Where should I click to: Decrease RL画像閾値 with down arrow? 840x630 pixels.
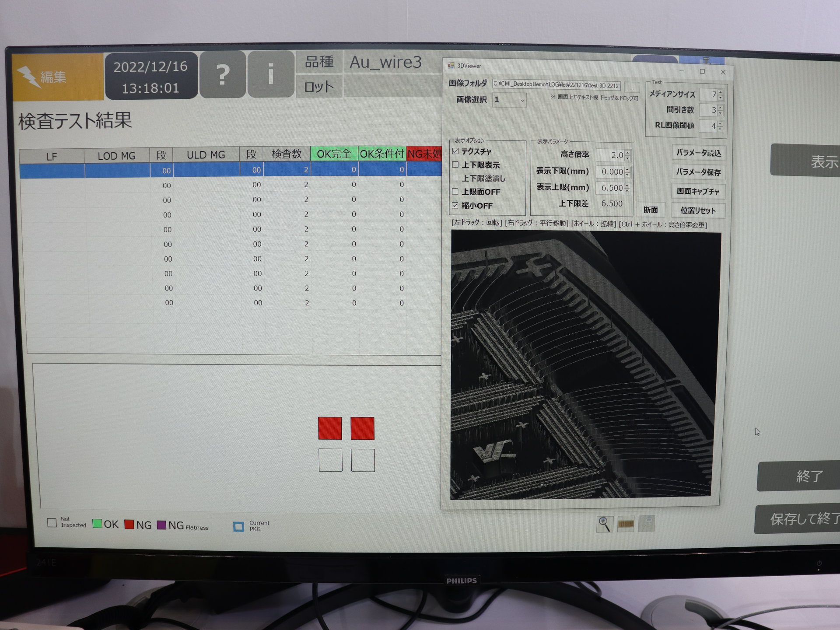pyautogui.click(x=720, y=129)
